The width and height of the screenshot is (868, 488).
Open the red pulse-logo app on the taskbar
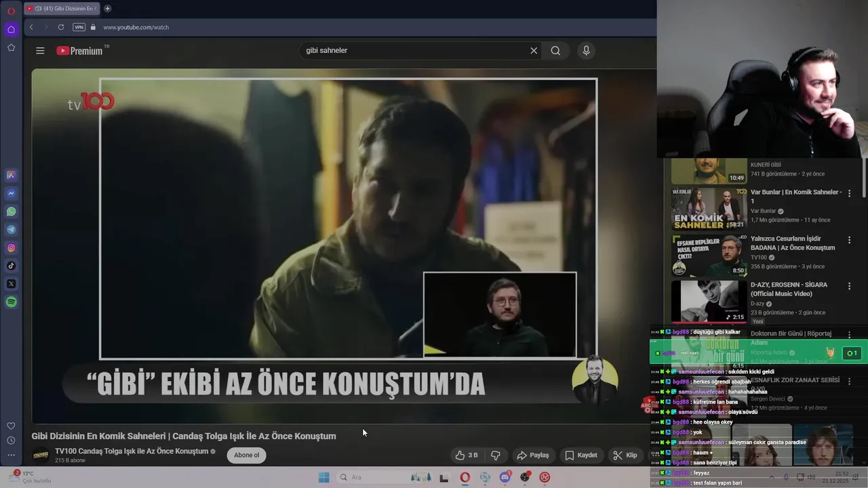tap(545, 477)
